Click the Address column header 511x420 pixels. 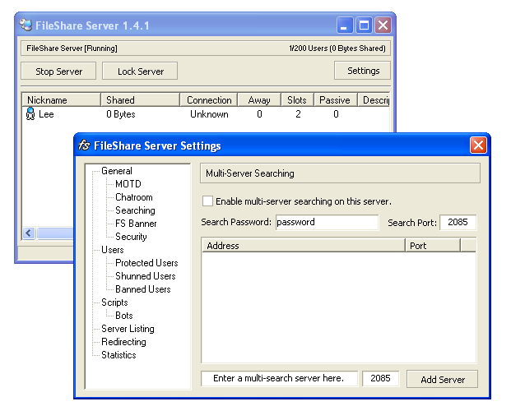[x=303, y=246]
